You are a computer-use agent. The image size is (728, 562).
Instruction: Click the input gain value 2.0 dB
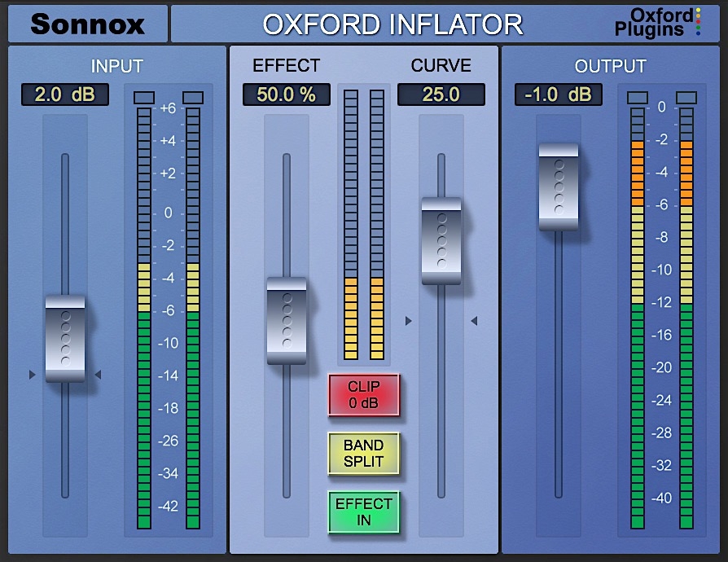click(65, 94)
